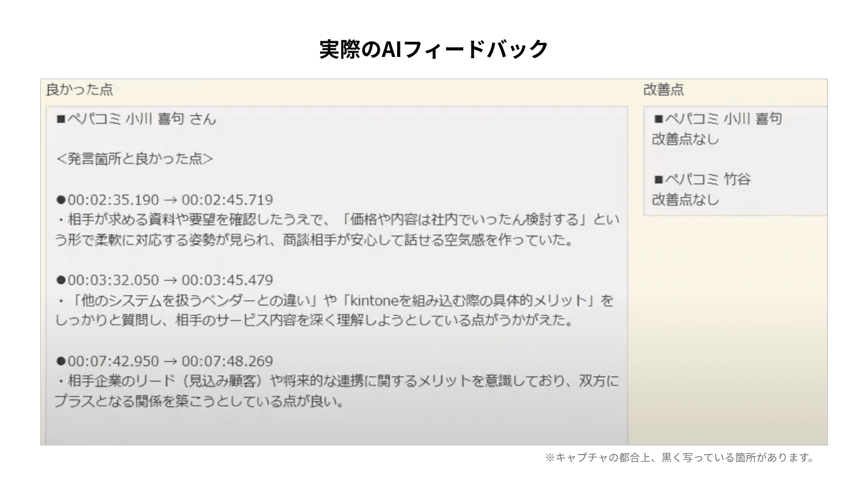The width and height of the screenshot is (868, 488).
Task: Click ■ペパコミ 小川 喜句 in 改善点 box
Action: pyautogui.click(x=718, y=119)
